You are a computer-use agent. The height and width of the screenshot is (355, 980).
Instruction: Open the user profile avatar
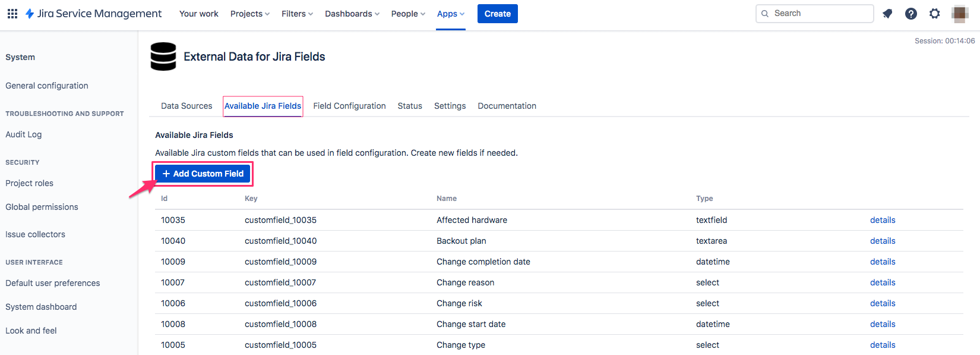(x=960, y=14)
